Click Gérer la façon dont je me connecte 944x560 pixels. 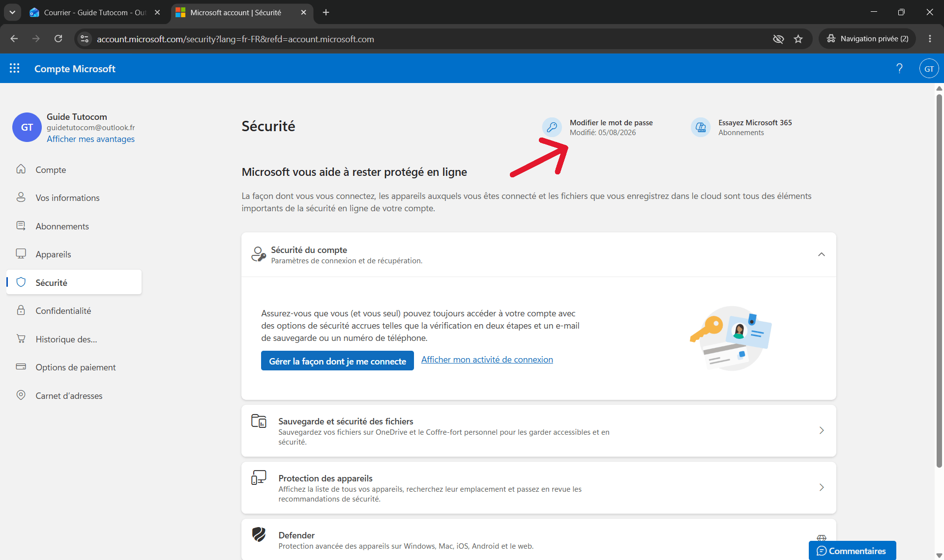(x=337, y=361)
